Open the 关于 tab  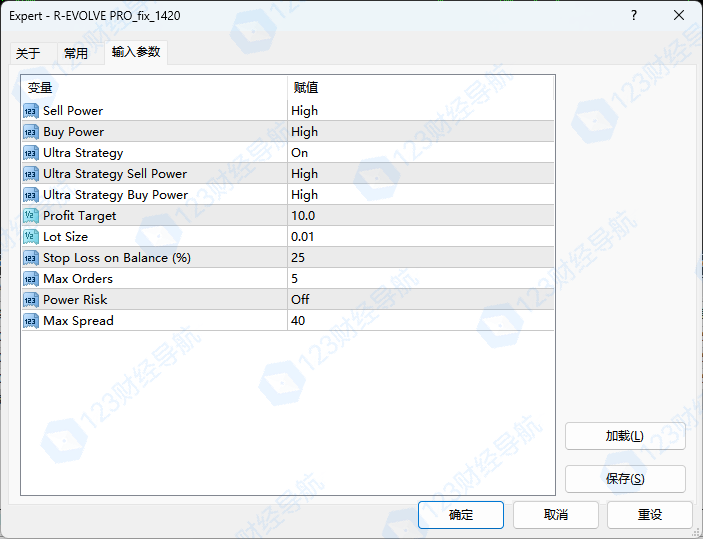point(33,53)
